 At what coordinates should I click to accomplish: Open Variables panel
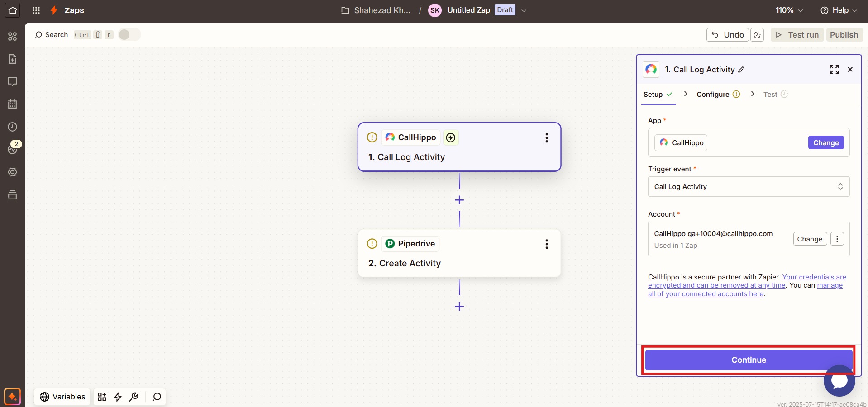(x=62, y=397)
